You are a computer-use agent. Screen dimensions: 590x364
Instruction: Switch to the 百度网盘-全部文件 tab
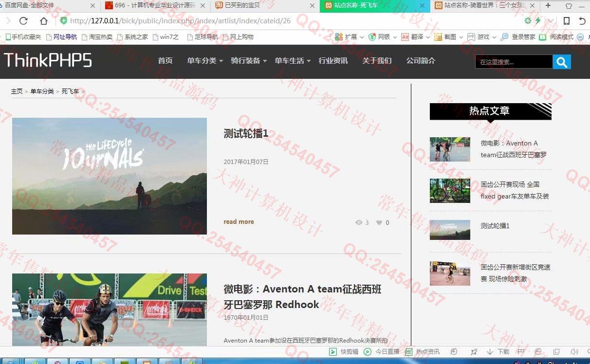(x=49, y=5)
